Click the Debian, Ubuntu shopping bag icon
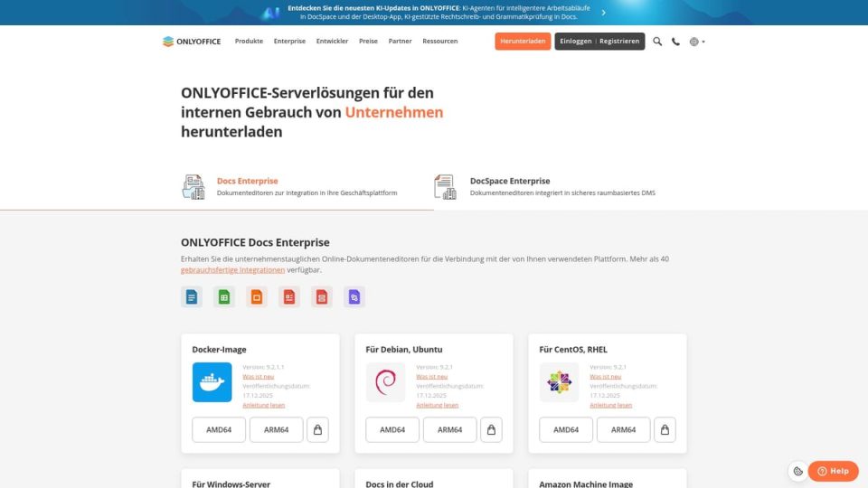 (x=491, y=430)
